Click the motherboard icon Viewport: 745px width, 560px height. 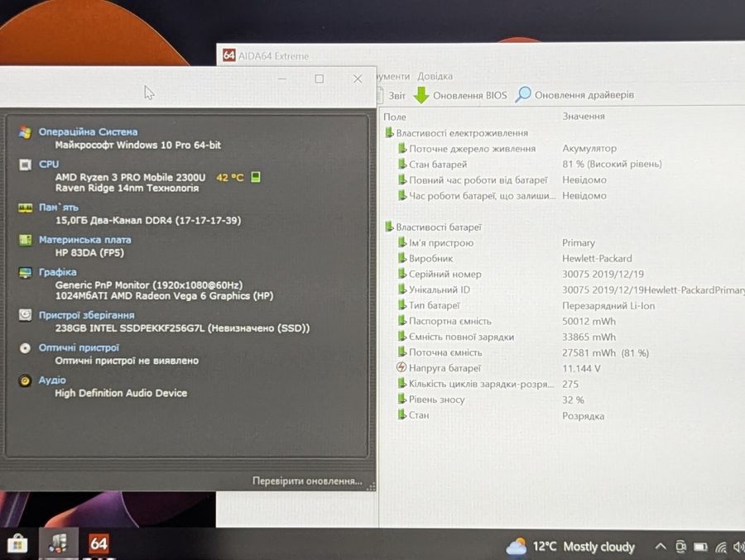[x=25, y=241]
